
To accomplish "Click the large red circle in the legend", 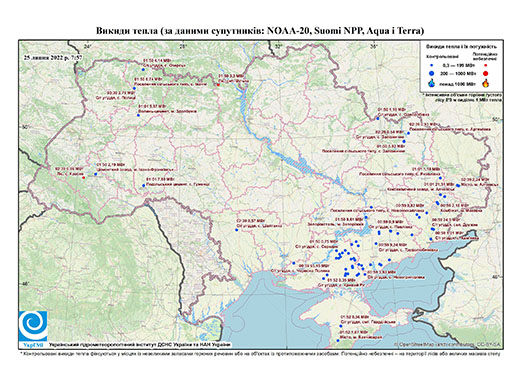I will [486, 73].
